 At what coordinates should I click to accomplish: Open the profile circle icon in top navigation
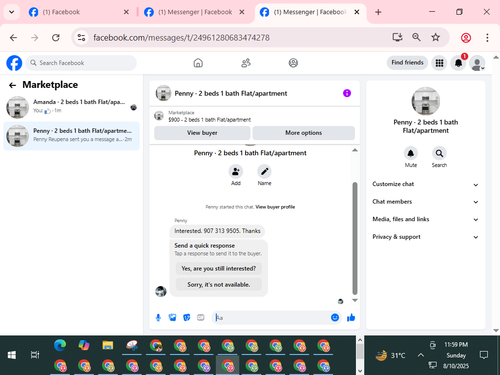[x=293, y=63]
